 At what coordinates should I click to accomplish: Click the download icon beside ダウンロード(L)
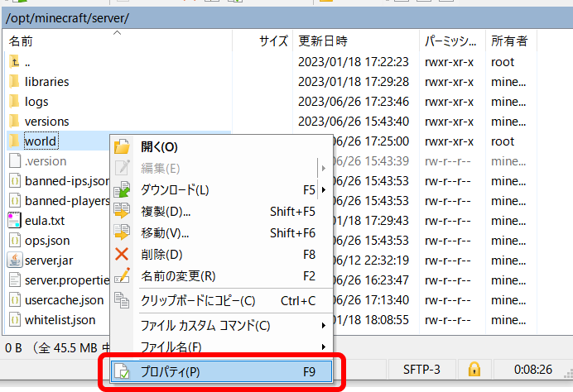[122, 189]
